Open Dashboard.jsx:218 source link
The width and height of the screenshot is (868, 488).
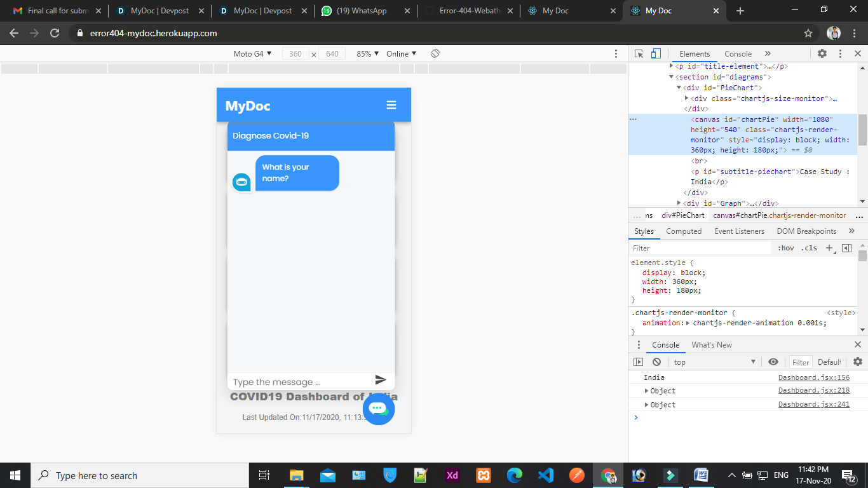[x=814, y=391]
